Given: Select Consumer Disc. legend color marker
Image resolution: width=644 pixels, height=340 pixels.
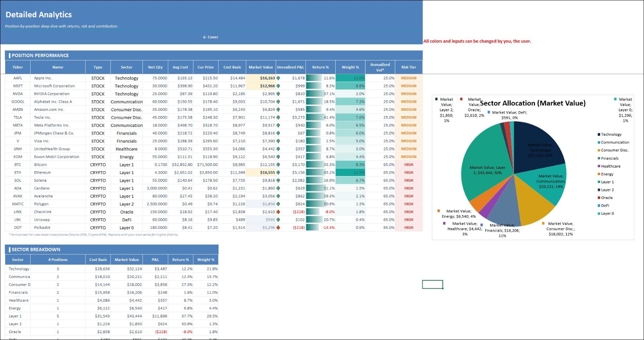Looking at the screenshot, I should click(x=599, y=150).
